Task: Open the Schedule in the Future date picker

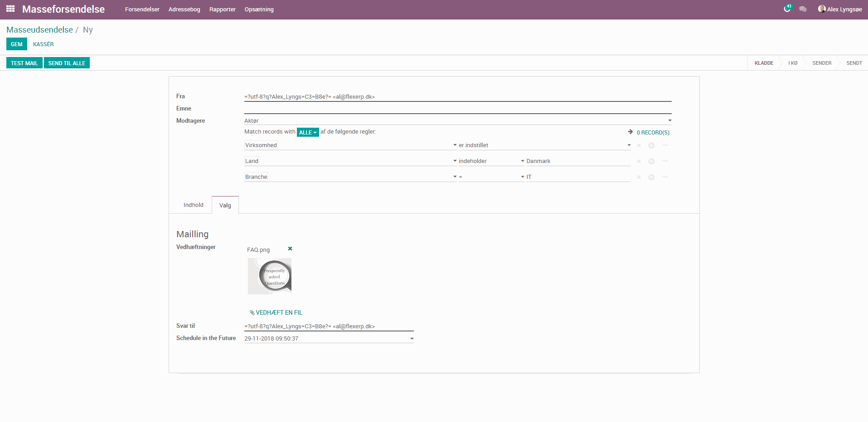Action: tap(329, 338)
